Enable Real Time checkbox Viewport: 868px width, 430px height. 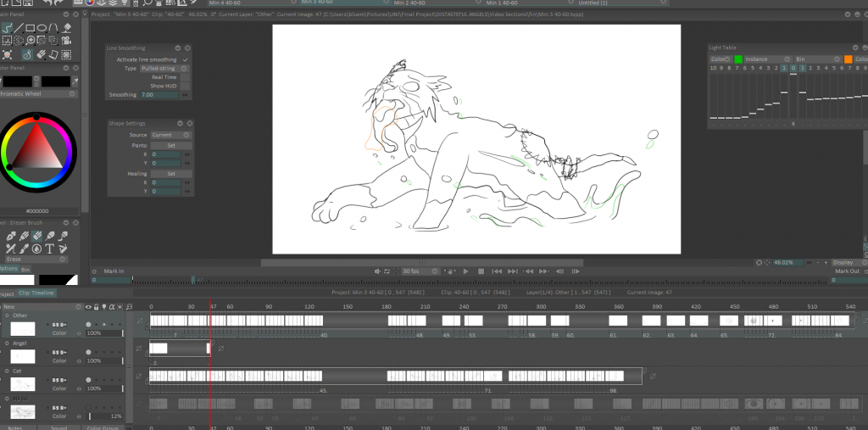[185, 77]
